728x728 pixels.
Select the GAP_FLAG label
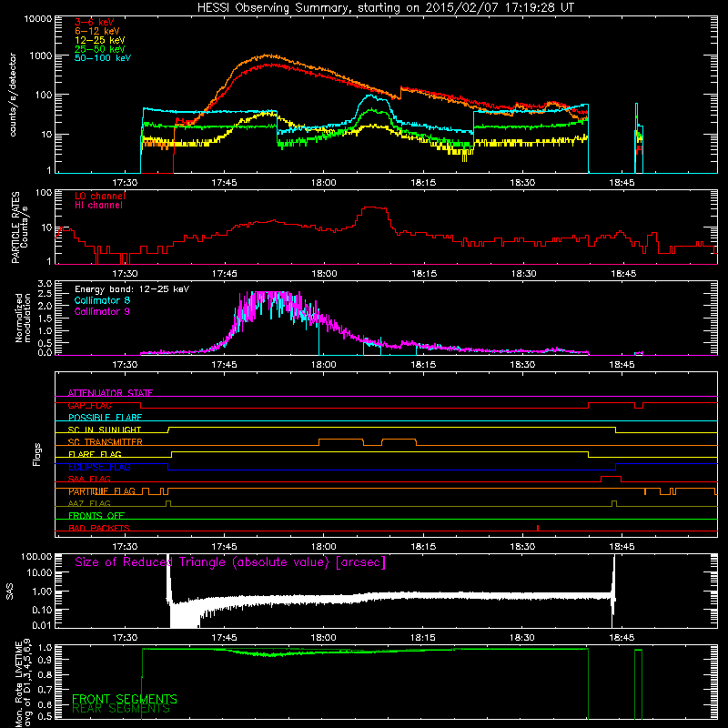point(89,405)
